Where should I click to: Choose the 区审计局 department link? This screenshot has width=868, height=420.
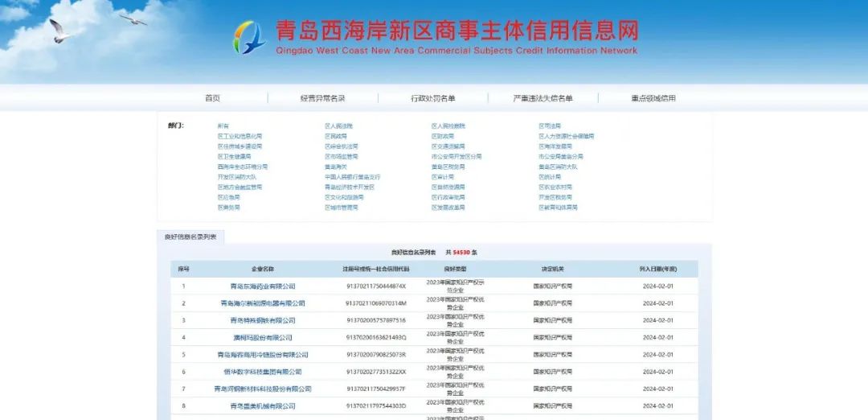[x=442, y=177]
